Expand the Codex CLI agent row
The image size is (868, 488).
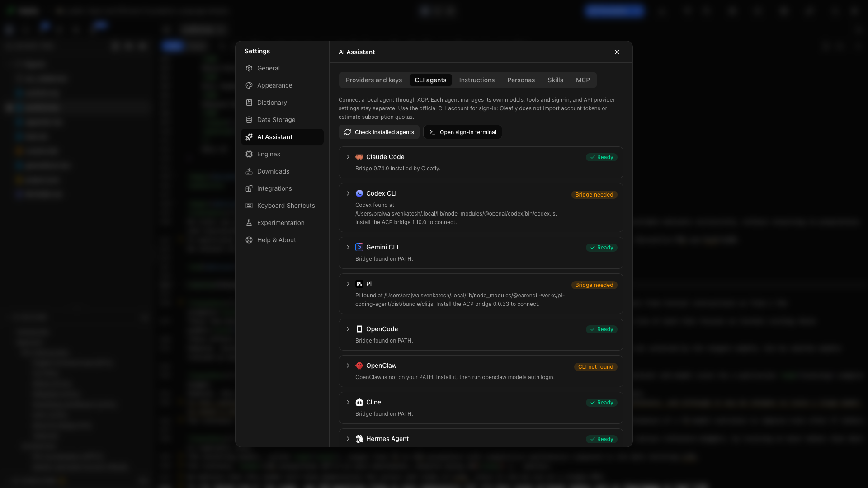pos(348,193)
